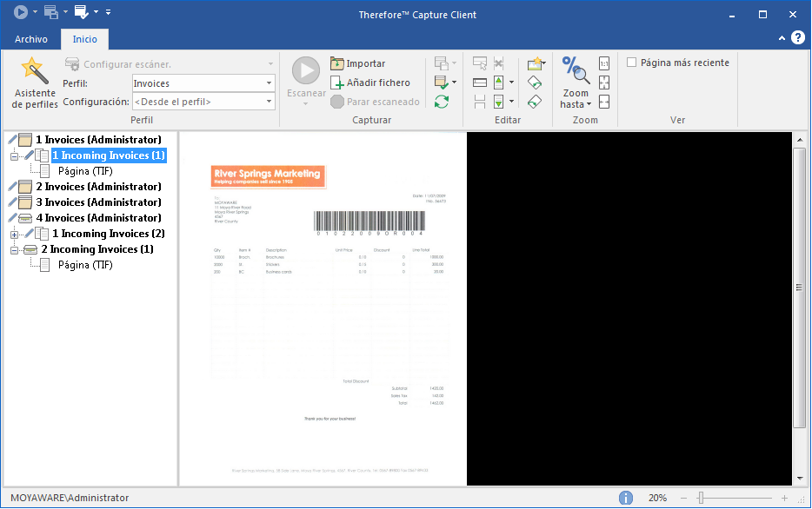Screen dimensions: 812x509
Task: Rotate page clockwise with upper rotate icon
Action: point(535,83)
